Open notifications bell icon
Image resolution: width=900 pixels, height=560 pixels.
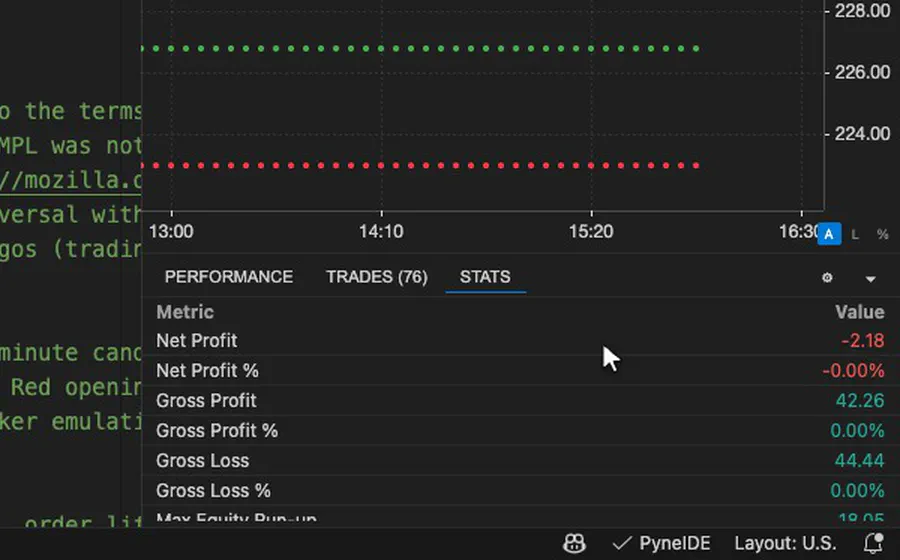874,543
